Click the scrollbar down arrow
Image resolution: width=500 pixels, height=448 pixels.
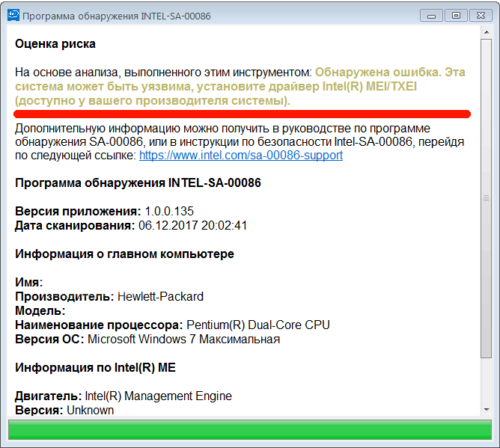[x=487, y=409]
